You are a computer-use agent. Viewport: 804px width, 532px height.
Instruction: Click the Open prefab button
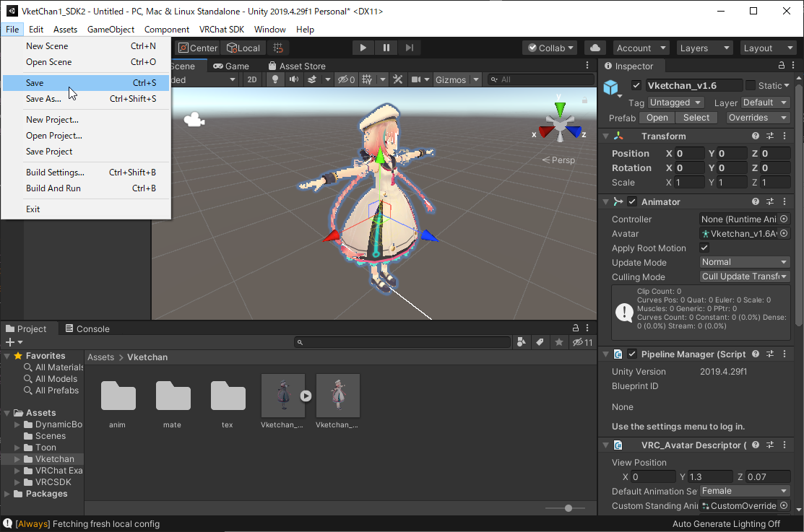click(657, 118)
